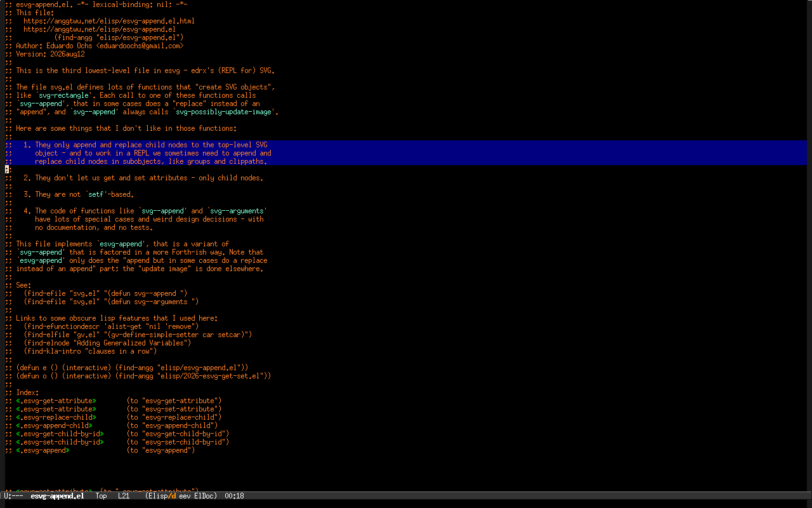Click the L21 line number in mode line

click(124, 496)
